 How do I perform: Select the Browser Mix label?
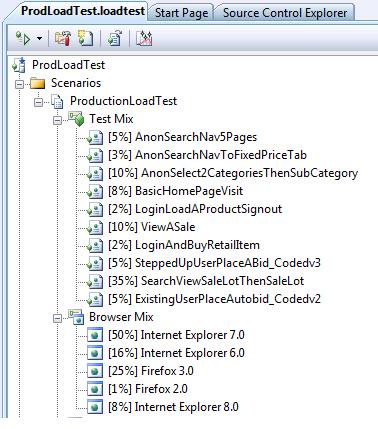tap(121, 317)
